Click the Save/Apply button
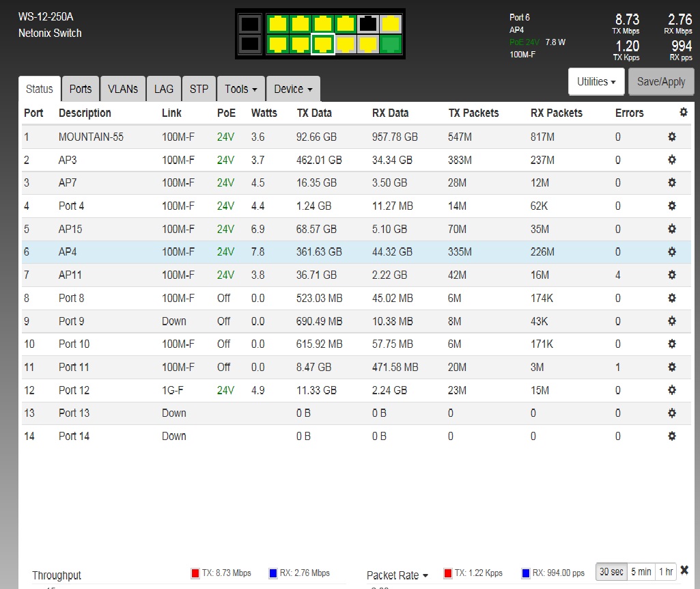The width and height of the screenshot is (700, 589). pyautogui.click(x=660, y=81)
